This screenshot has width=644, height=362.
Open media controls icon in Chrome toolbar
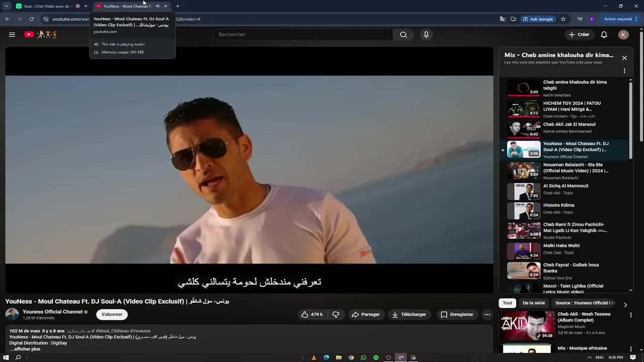point(580,19)
